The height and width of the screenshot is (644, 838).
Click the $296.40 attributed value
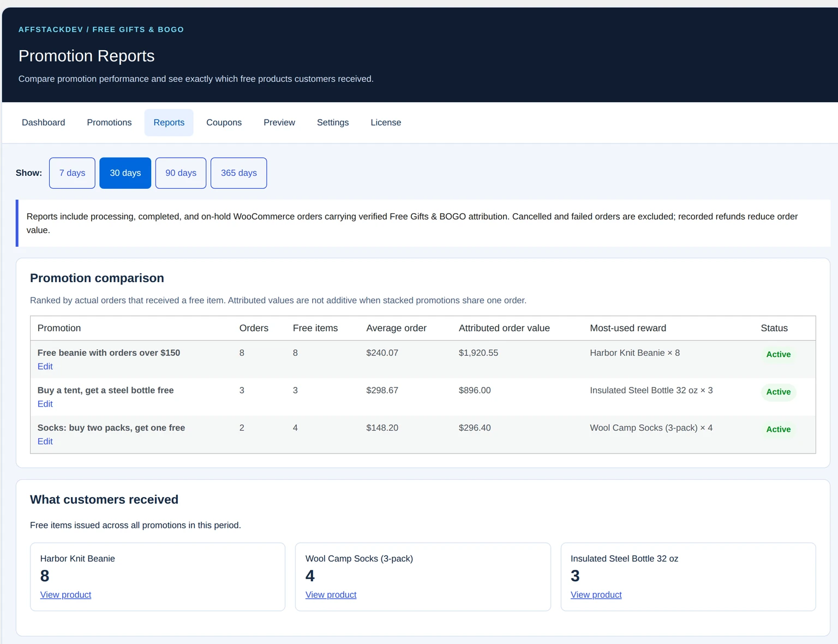click(x=475, y=428)
